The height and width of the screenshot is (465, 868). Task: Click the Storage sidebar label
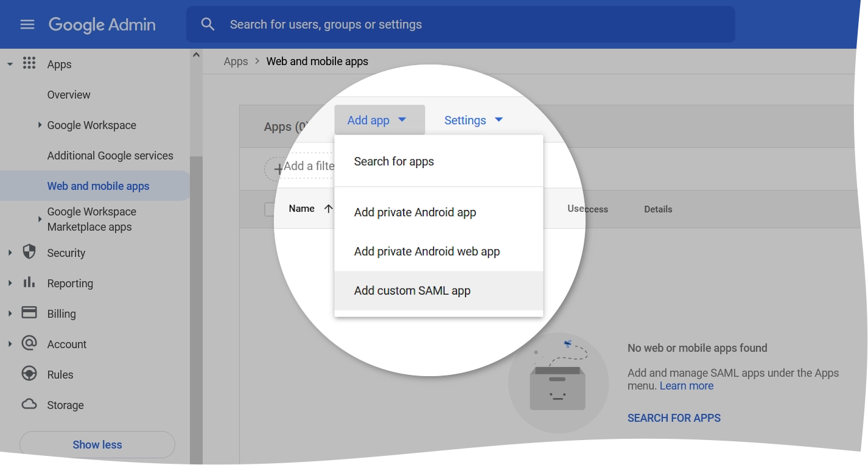click(66, 405)
